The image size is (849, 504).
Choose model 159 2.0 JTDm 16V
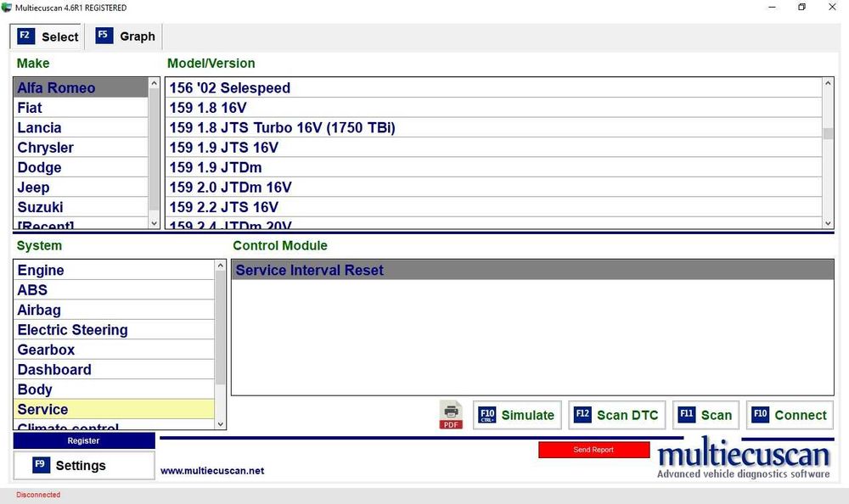coord(494,188)
